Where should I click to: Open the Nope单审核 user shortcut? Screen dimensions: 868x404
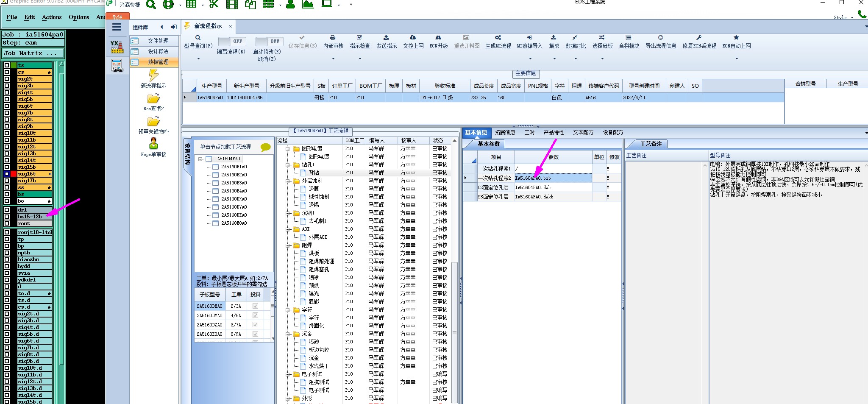(153, 144)
